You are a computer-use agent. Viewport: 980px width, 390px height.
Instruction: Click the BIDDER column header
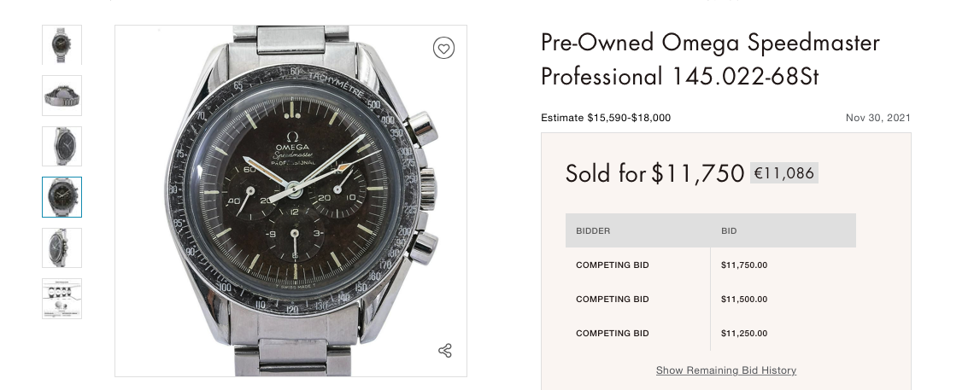point(593,230)
